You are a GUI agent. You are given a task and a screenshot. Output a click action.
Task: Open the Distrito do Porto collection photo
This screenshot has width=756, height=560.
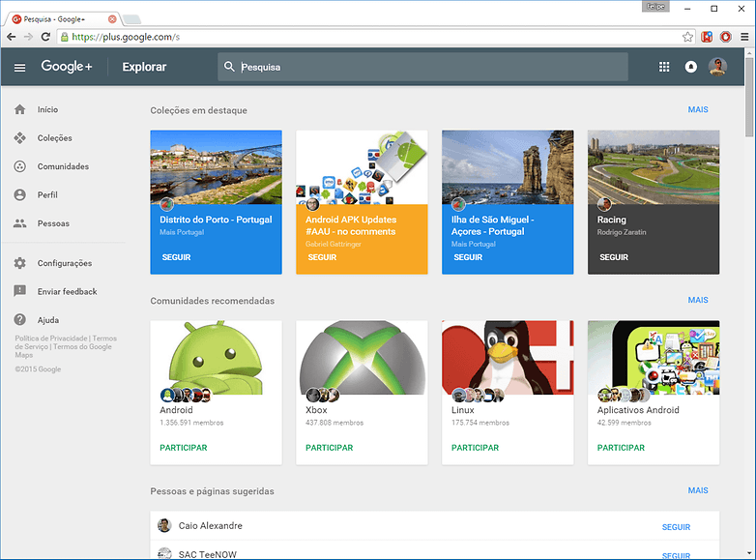pos(216,167)
